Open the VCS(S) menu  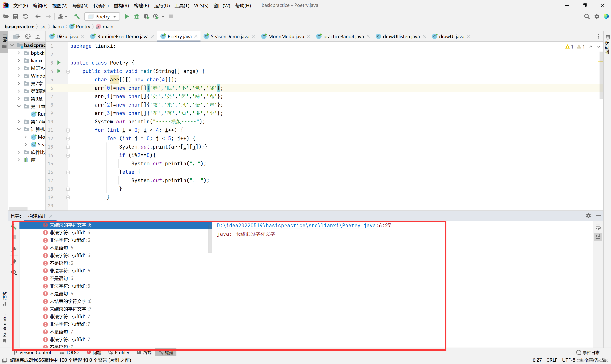[x=201, y=5]
